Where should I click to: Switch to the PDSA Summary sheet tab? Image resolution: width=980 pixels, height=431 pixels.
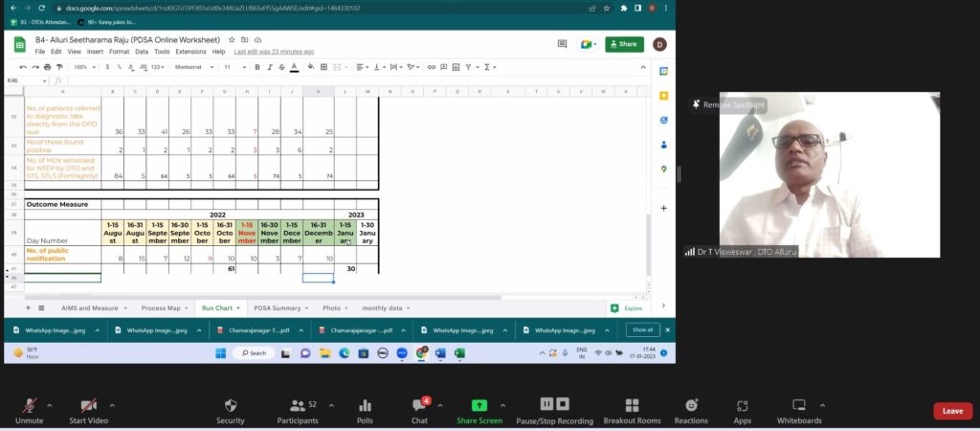277,307
